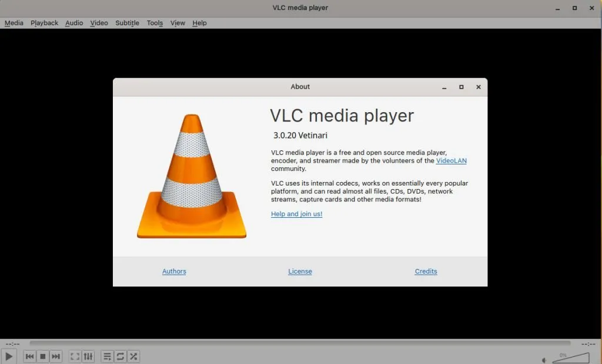Close the VLC main window
Image resolution: width=602 pixels, height=364 pixels.
click(591, 8)
